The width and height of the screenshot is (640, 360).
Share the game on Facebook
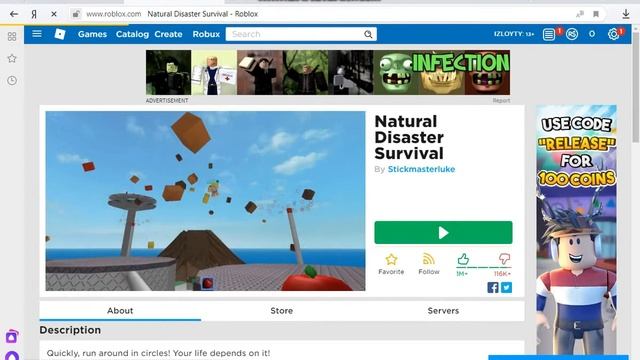click(x=493, y=287)
